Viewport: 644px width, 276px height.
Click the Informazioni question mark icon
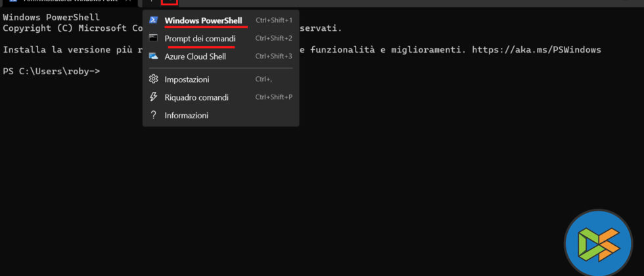[153, 115]
